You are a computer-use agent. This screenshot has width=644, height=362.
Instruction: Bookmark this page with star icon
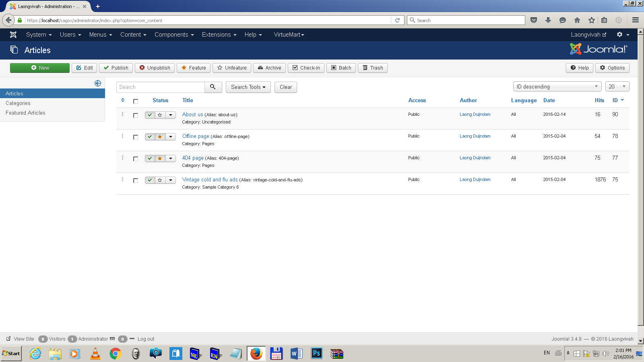[x=591, y=20]
